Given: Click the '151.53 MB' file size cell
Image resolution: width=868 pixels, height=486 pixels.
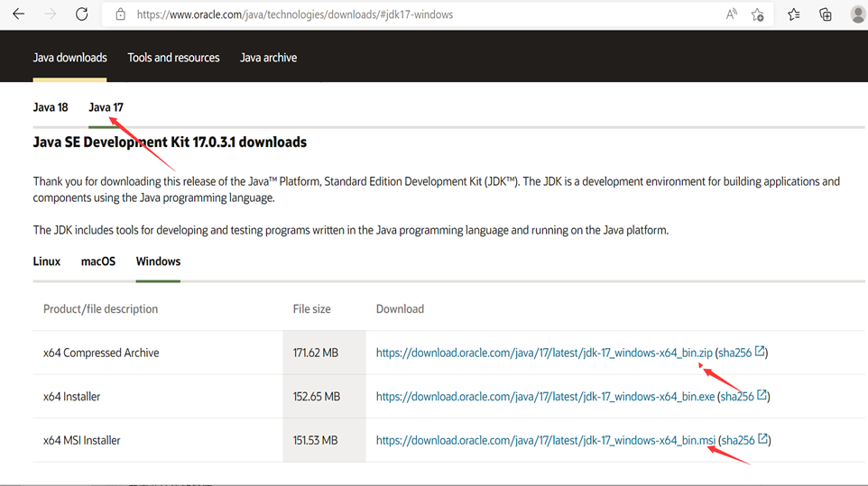Looking at the screenshot, I should [x=325, y=440].
